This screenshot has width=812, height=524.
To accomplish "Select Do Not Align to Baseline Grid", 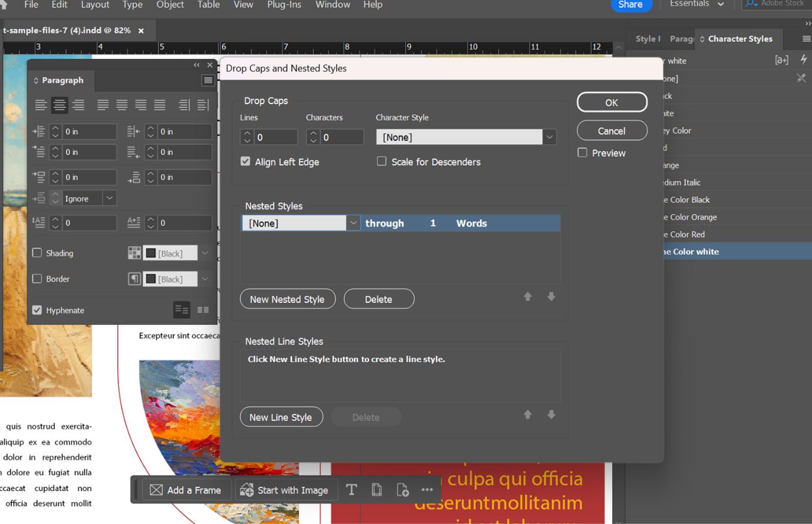I will coord(182,310).
